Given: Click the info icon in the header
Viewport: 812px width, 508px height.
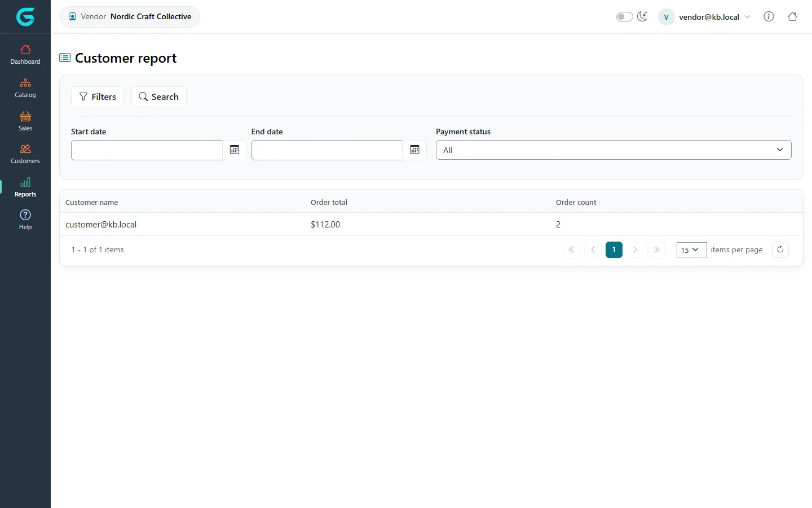Looking at the screenshot, I should point(769,16).
